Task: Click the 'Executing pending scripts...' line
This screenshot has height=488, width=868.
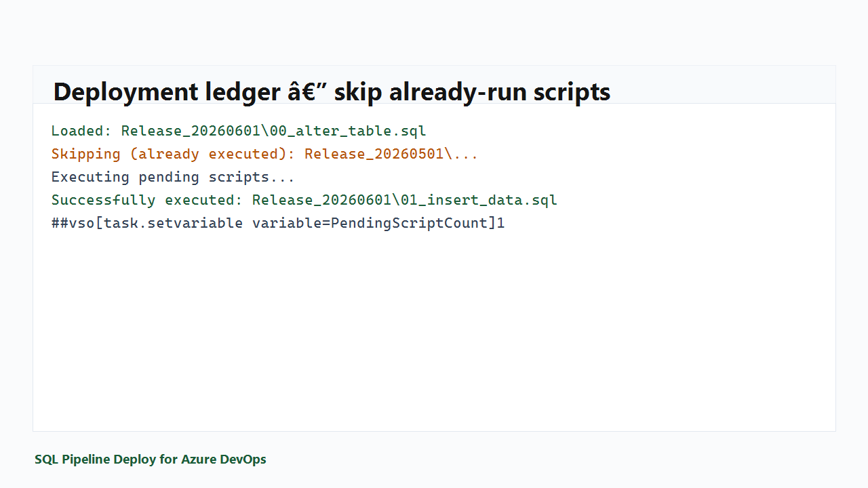Action: 173,177
